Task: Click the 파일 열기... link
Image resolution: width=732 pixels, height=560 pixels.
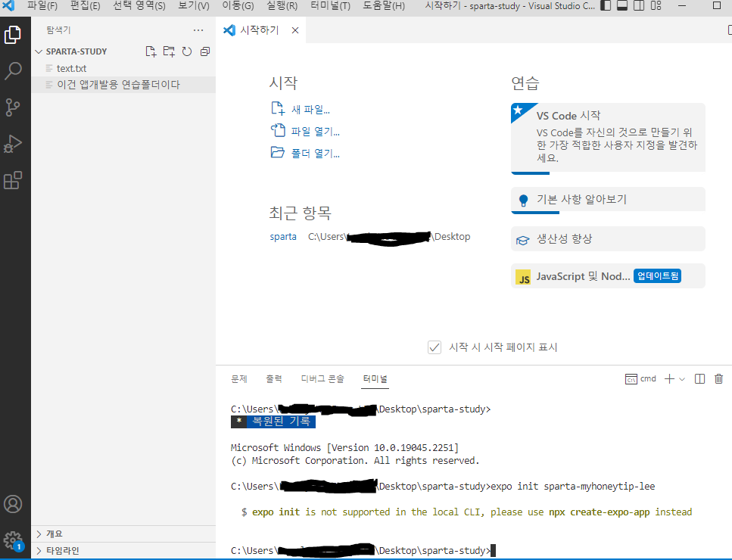Action: coord(315,132)
